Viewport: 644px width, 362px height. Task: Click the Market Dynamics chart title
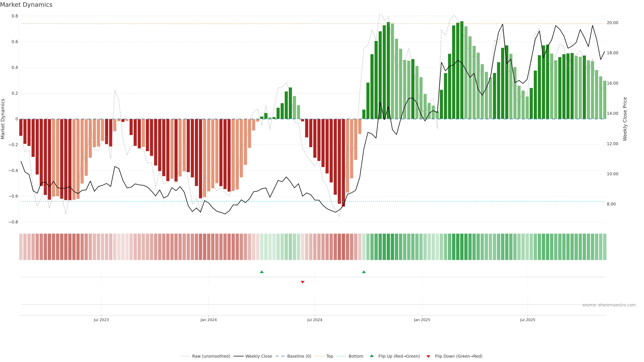tap(26, 5)
